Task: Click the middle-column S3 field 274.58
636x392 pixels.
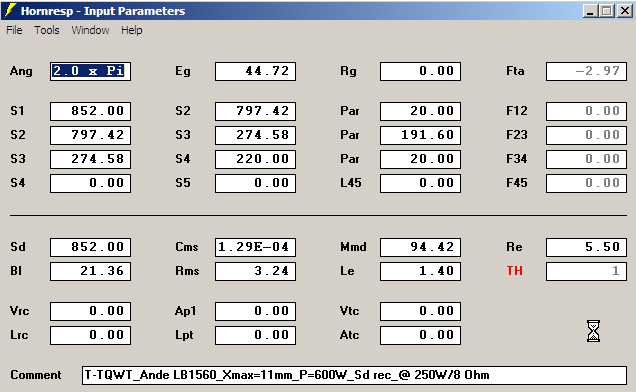Action: 256,135
